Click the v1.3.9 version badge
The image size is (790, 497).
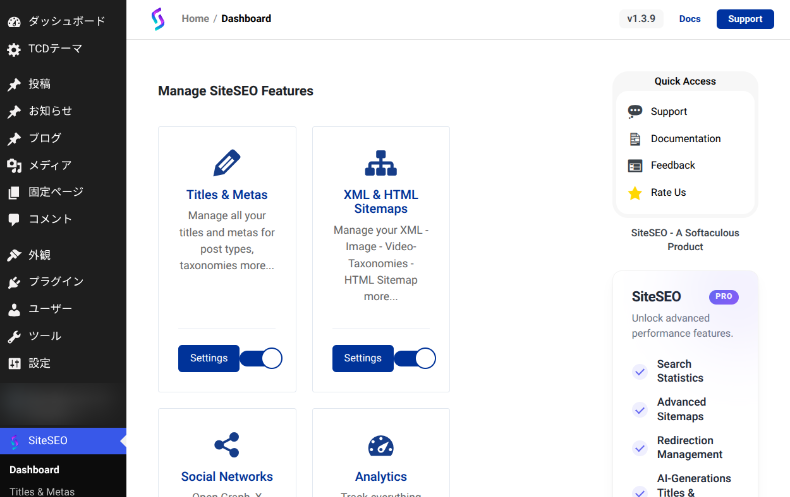pyautogui.click(x=641, y=19)
